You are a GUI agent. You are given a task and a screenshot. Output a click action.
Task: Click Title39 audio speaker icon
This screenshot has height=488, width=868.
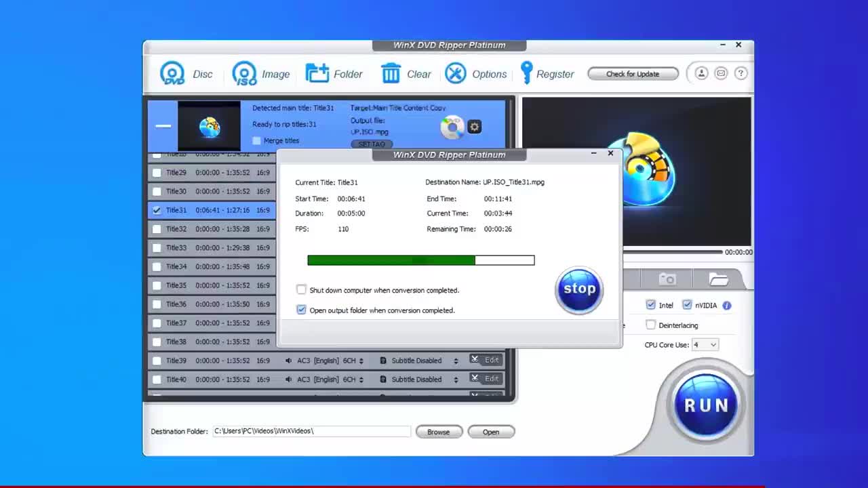[x=289, y=361]
